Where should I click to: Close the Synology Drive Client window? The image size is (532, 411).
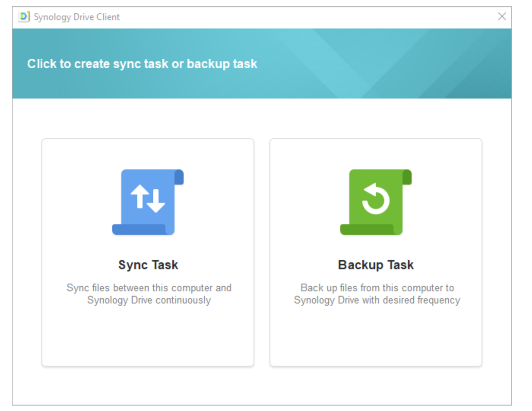[502, 16]
